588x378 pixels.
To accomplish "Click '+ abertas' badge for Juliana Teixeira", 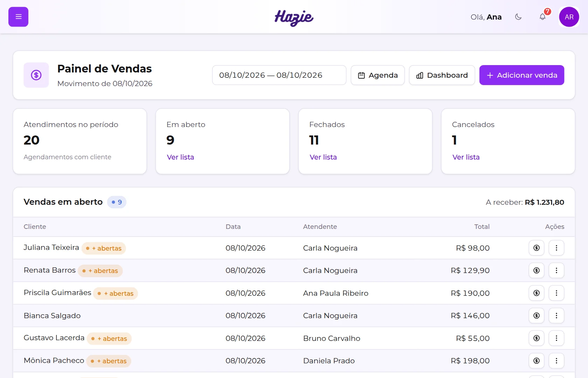I will pos(104,248).
